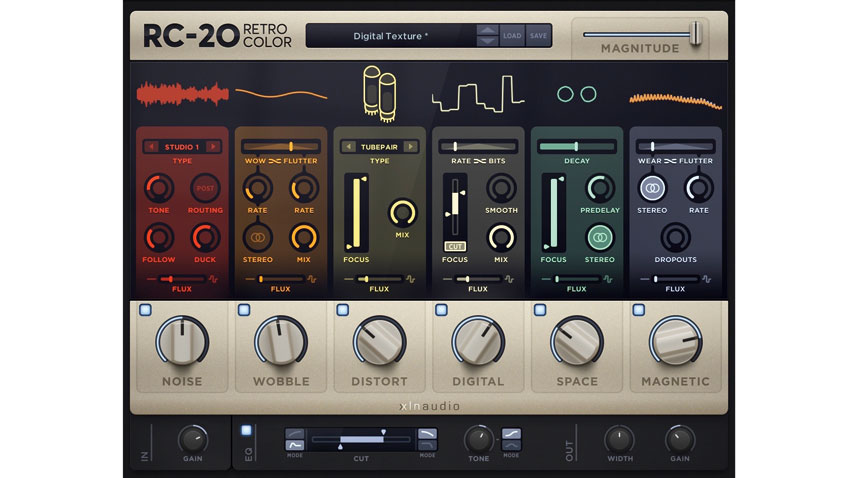Click the Space module Flux wave icon
The image size is (850, 478).
[x=608, y=279]
